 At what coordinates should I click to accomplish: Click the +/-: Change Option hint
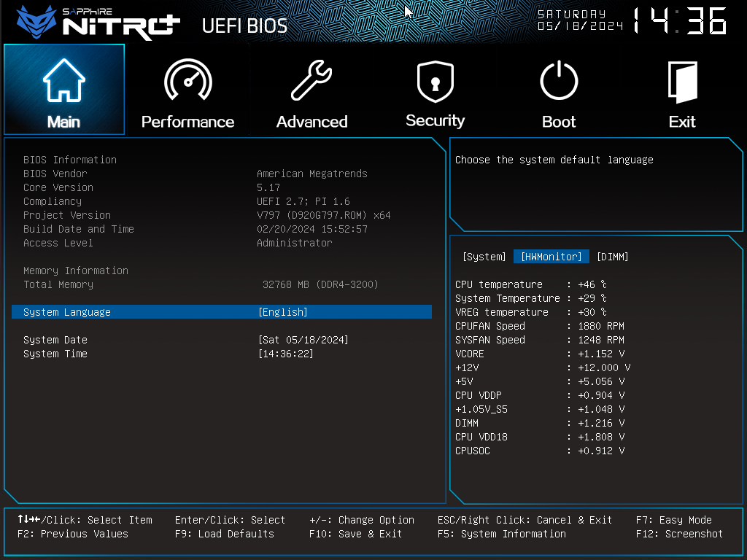[362, 520]
